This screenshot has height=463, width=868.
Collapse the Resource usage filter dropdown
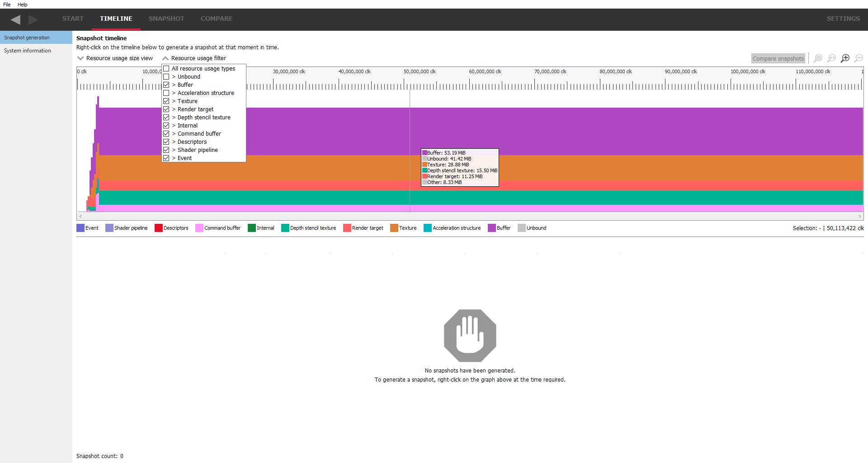(194, 58)
